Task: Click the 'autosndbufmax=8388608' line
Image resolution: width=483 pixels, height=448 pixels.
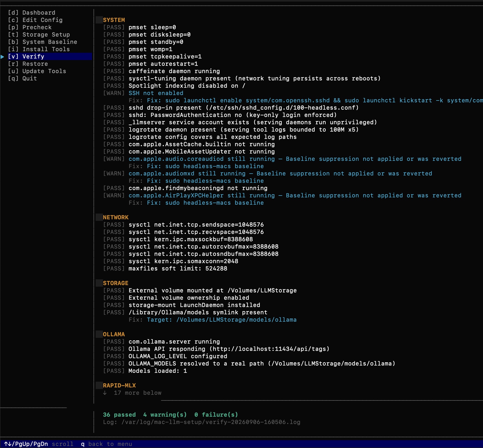Action: coord(191,254)
